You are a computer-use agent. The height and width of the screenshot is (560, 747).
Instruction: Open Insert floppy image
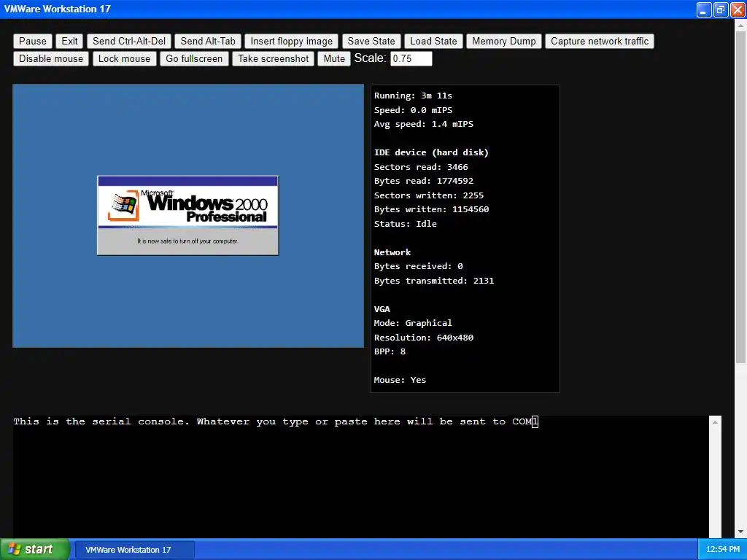[x=292, y=42]
